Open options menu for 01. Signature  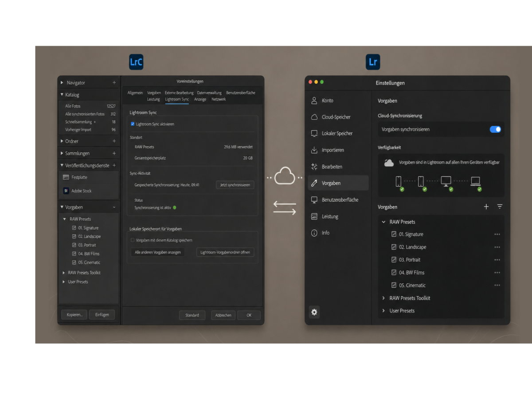[497, 235]
